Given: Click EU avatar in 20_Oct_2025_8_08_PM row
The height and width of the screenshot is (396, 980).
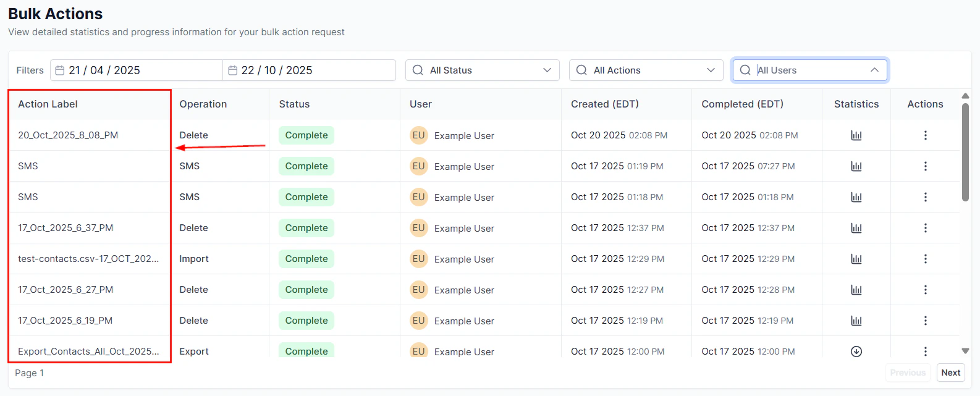Looking at the screenshot, I should pyautogui.click(x=419, y=135).
